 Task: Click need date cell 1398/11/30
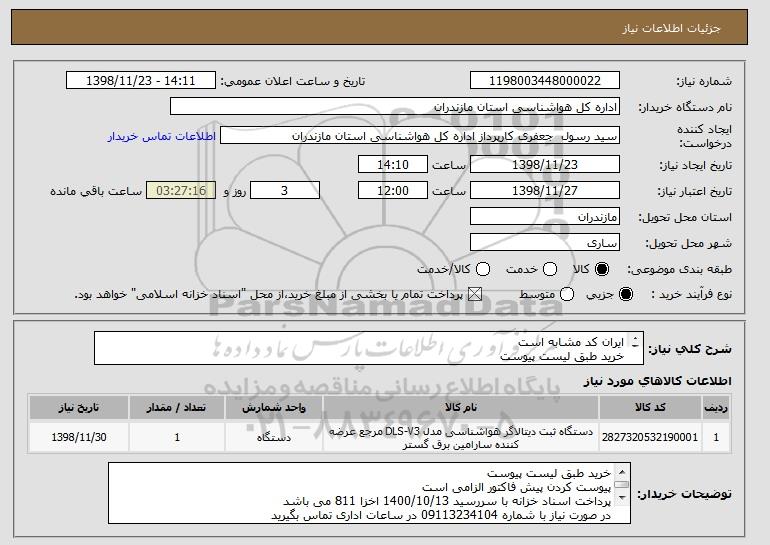pos(79,437)
